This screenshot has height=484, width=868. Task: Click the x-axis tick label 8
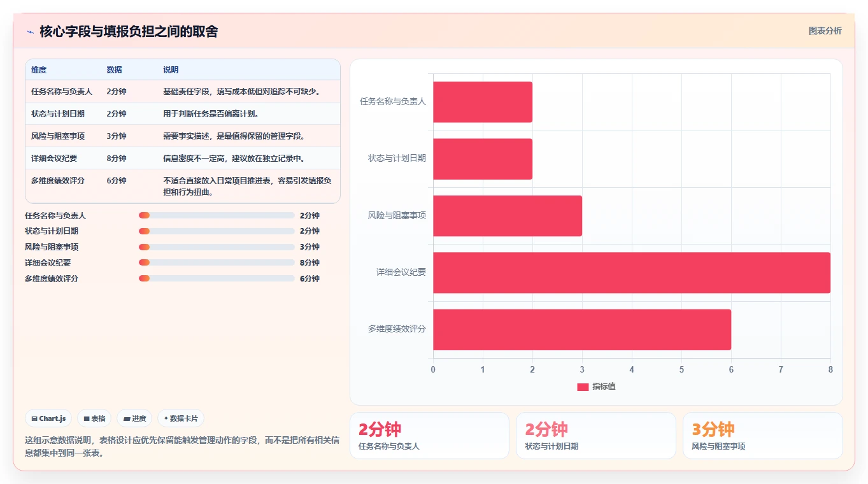(830, 370)
